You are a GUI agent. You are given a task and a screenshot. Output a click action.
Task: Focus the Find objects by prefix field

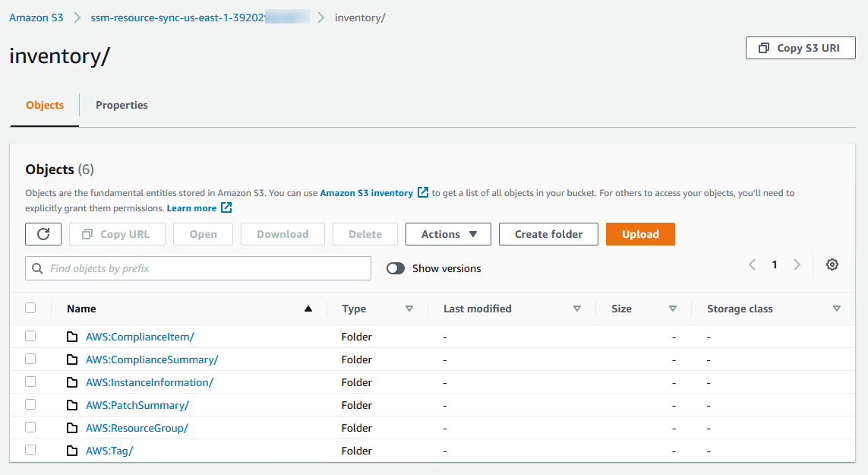coord(198,268)
